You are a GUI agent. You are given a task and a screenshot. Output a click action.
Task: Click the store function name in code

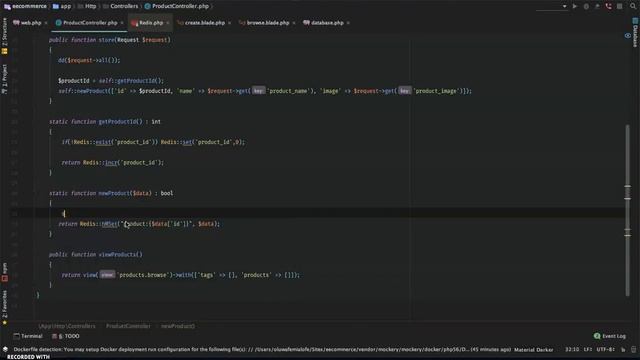pos(106,40)
